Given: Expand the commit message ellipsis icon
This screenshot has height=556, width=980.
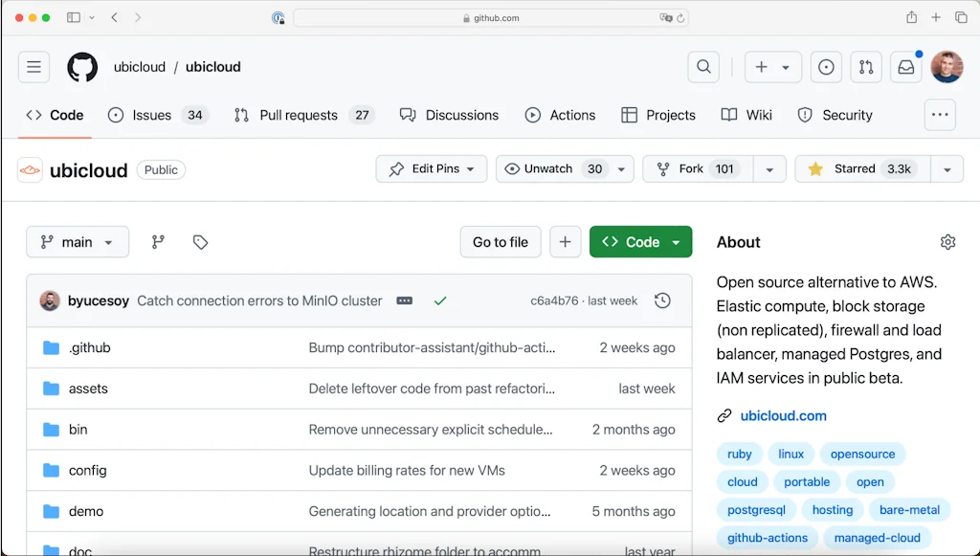Looking at the screenshot, I should click(404, 300).
